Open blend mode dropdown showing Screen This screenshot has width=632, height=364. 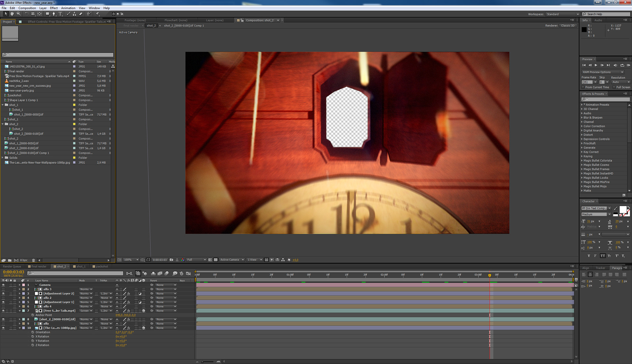pyautogui.click(x=86, y=311)
